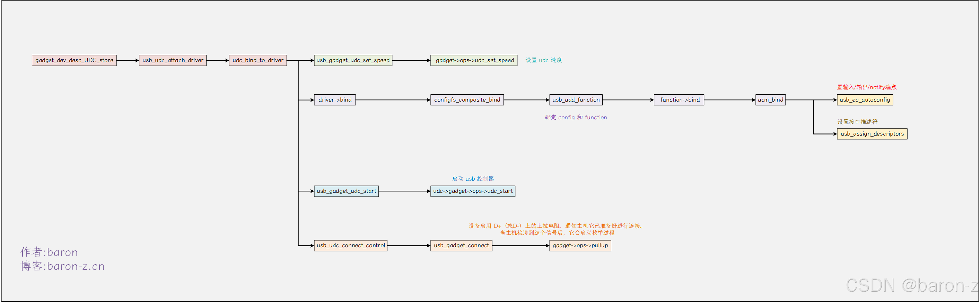Click udc->gadget->ops->udc_start node
This screenshot has height=302, width=980.
pos(473,191)
